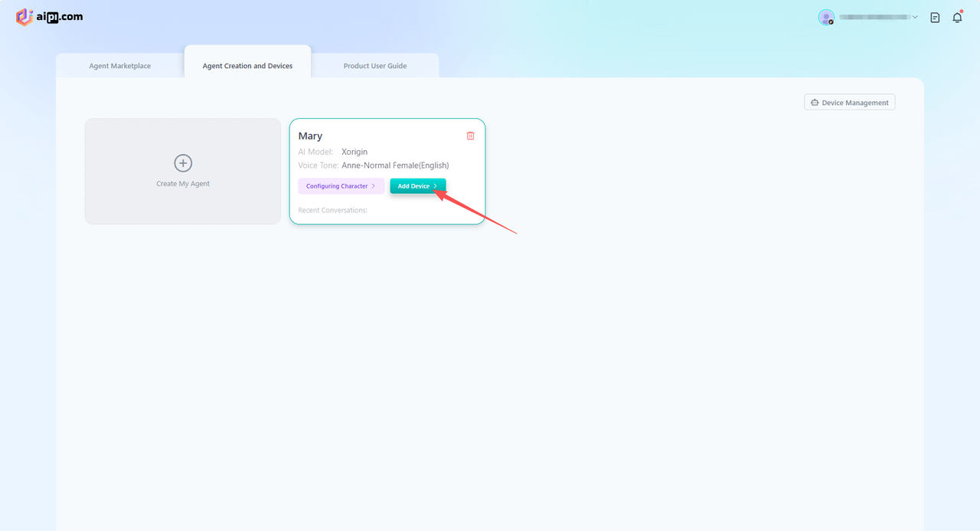Click the Add Device button label
The width and height of the screenshot is (980, 531).
pos(413,186)
